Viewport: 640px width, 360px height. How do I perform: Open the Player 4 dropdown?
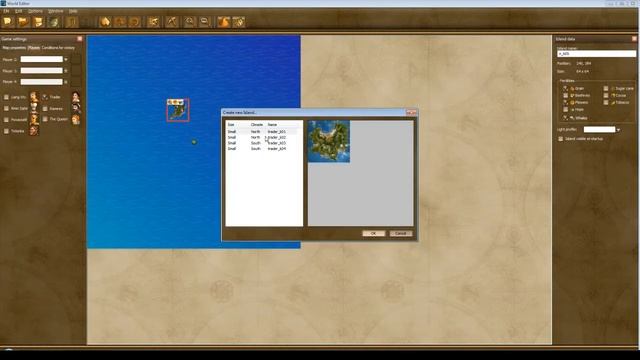[x=66, y=82]
